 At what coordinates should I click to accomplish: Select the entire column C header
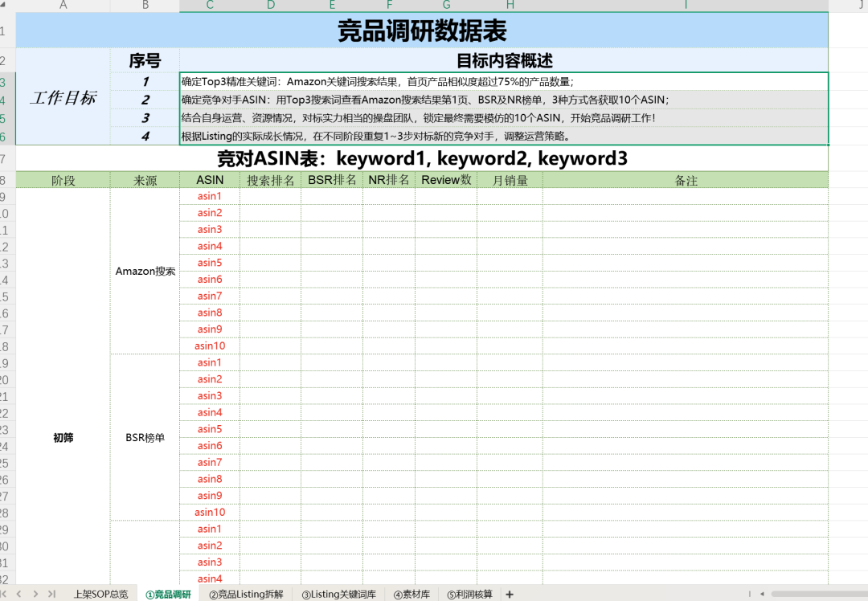pyautogui.click(x=209, y=6)
